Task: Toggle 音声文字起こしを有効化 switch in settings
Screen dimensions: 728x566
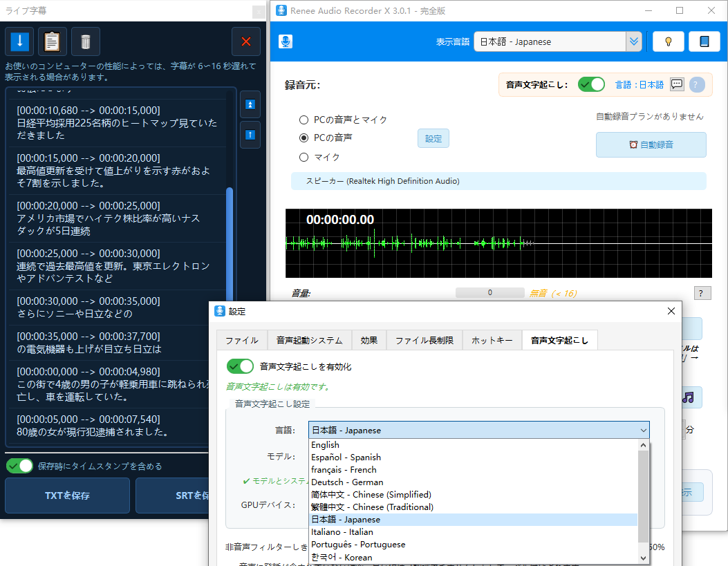Action: [240, 366]
